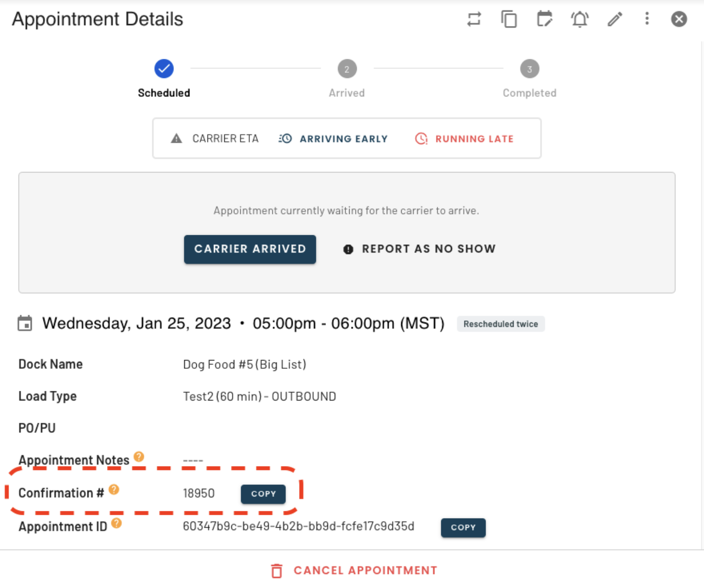Open the three-dot more options menu
This screenshot has width=704, height=588.
pos(647,19)
